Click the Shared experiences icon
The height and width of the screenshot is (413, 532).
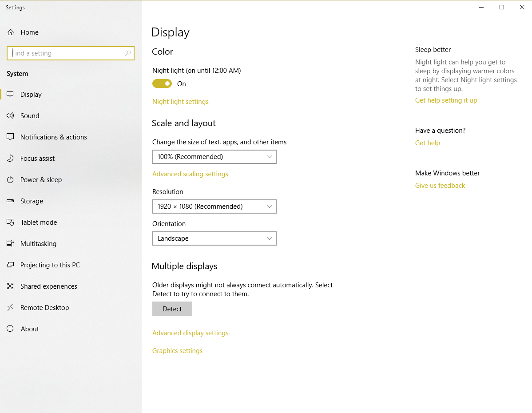click(x=10, y=286)
